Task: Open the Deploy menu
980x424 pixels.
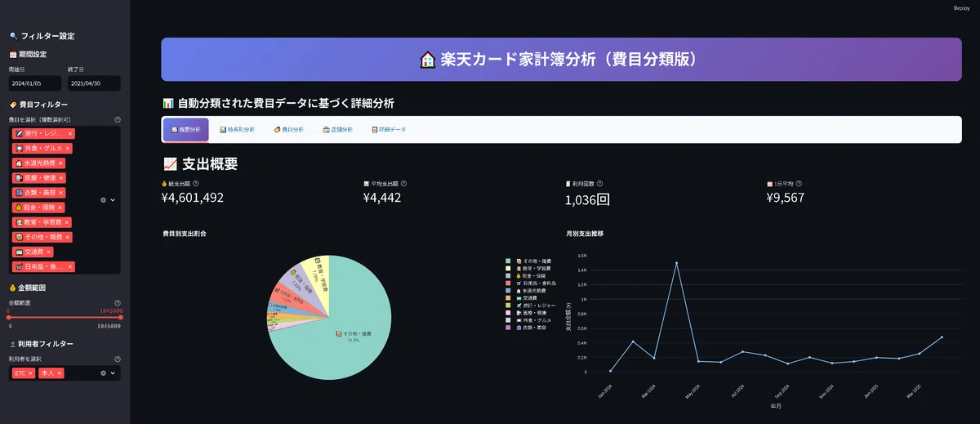Action: [x=961, y=8]
